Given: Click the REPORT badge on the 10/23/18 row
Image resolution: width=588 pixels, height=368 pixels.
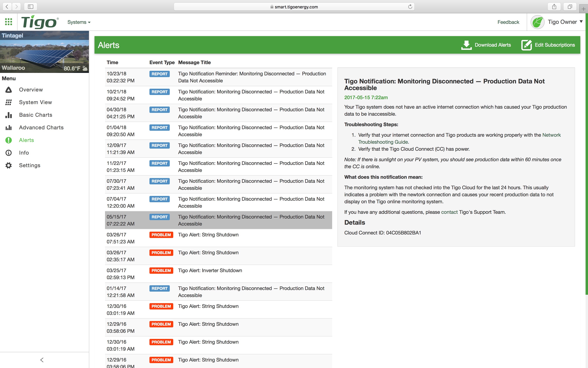Looking at the screenshot, I should tap(159, 74).
